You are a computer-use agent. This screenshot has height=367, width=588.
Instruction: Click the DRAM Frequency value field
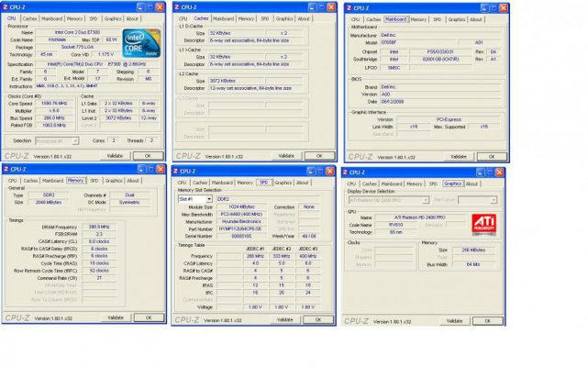99,227
